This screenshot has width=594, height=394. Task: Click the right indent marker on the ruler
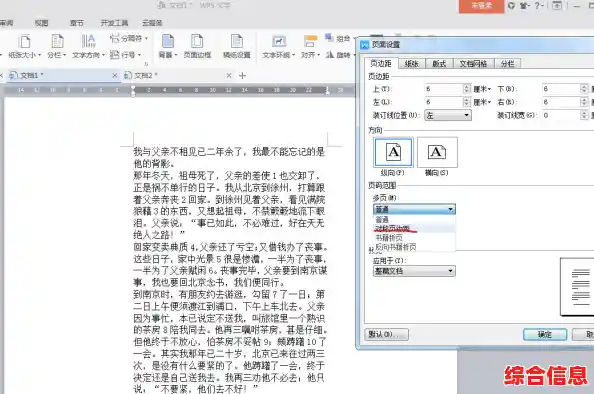click(x=328, y=91)
